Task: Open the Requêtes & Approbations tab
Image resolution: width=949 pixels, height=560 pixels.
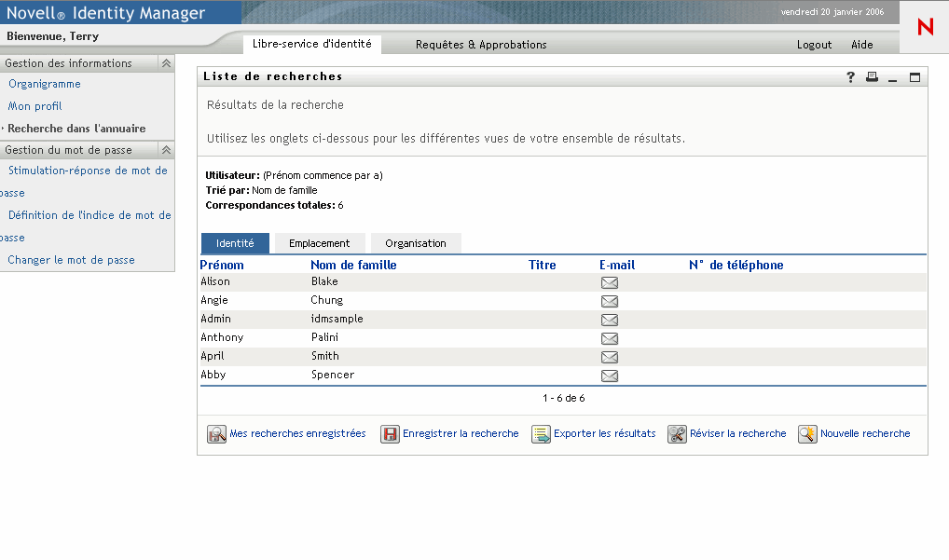Action: pyautogui.click(x=481, y=45)
